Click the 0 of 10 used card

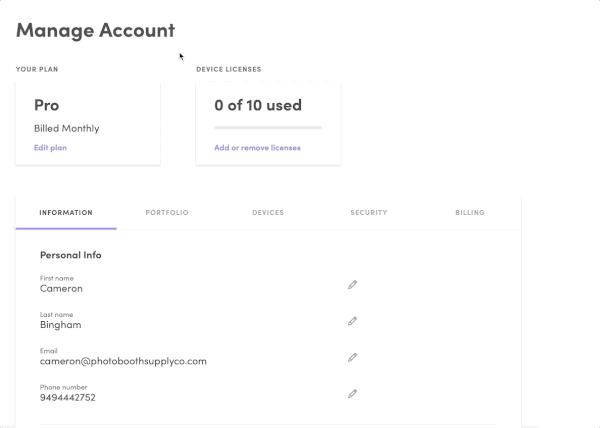[x=268, y=124]
